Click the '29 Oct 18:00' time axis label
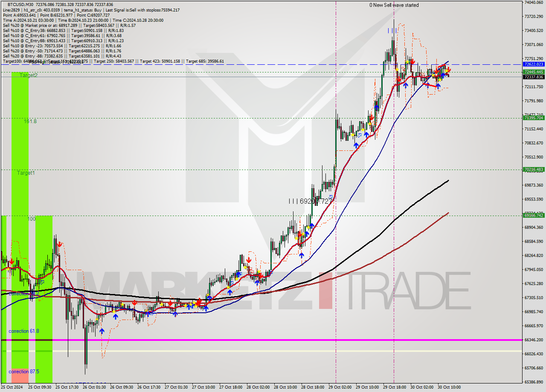Viewport: 546px width, 392px height. (395, 387)
